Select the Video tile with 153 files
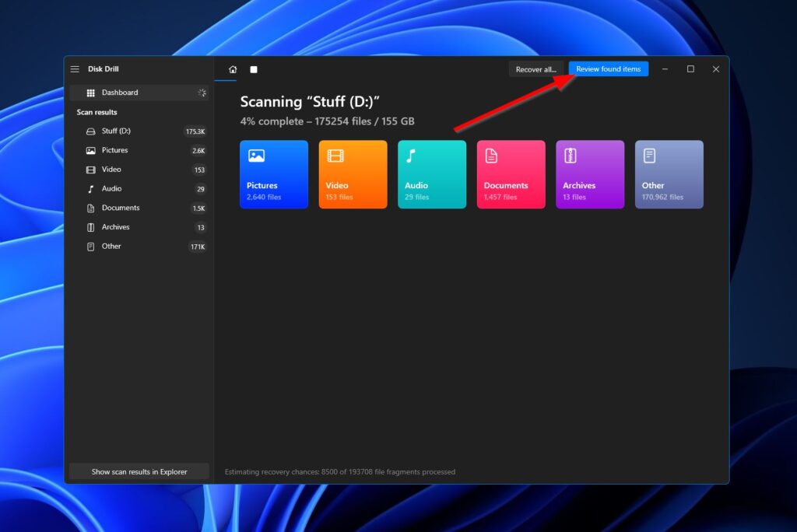This screenshot has height=532, width=797. [353, 173]
